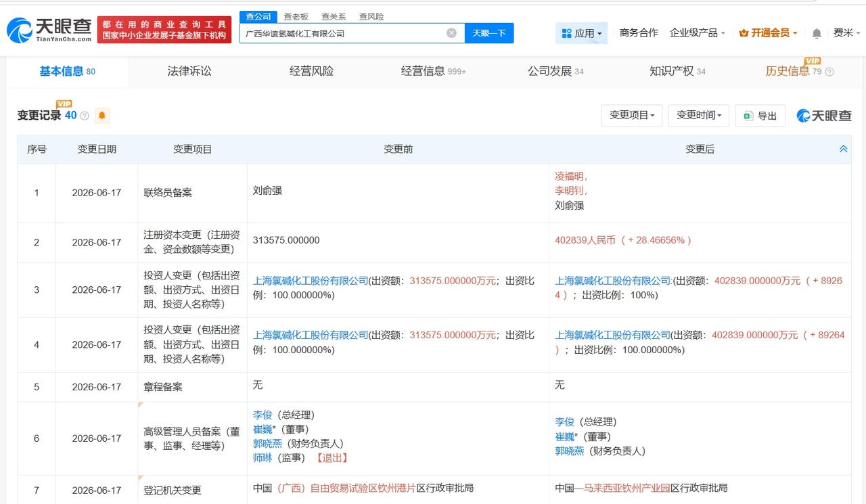
Task: Open 崔巍 profile link in 变更前 column
Action: [x=263, y=429]
